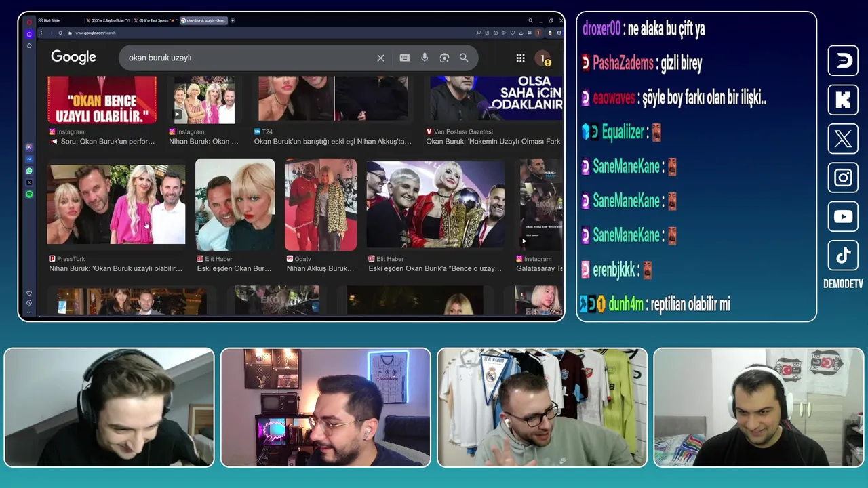Start voice search with the microphone icon
Viewport: 868px width, 488px height.
(x=425, y=58)
